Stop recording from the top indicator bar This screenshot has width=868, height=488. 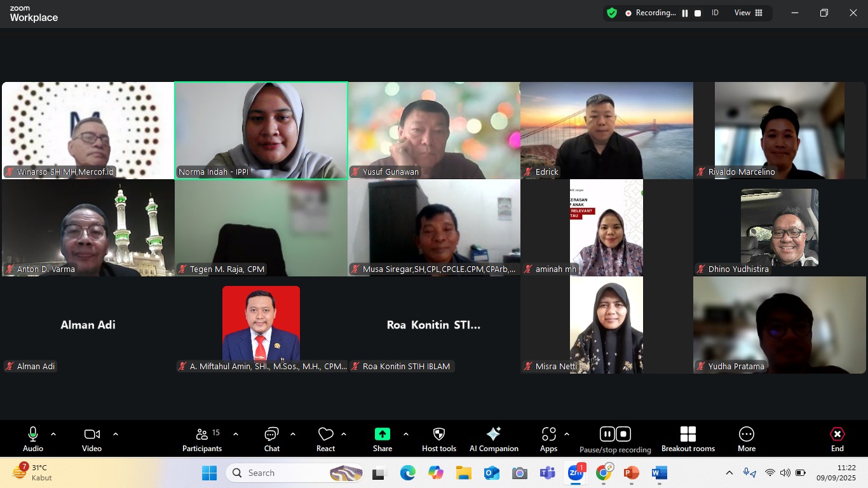click(698, 13)
